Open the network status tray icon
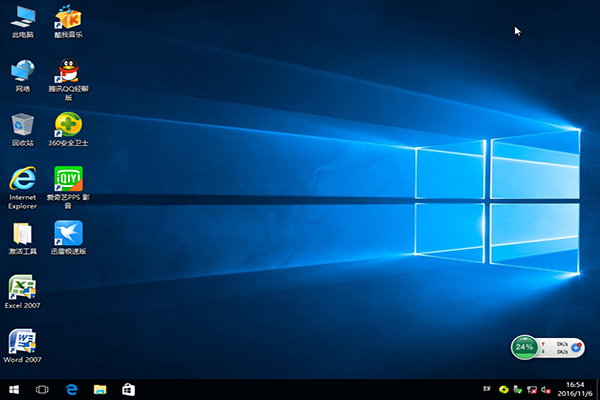 coord(532,390)
